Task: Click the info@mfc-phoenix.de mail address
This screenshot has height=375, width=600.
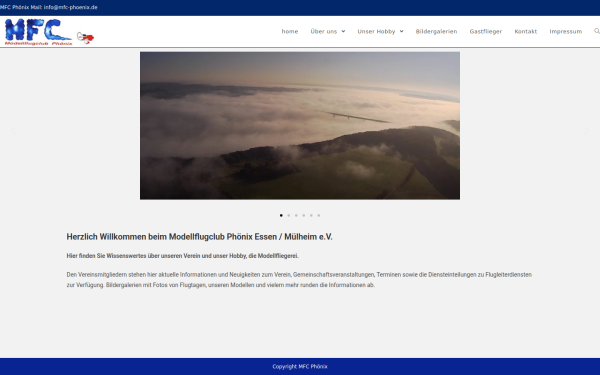Action: [x=70, y=7]
